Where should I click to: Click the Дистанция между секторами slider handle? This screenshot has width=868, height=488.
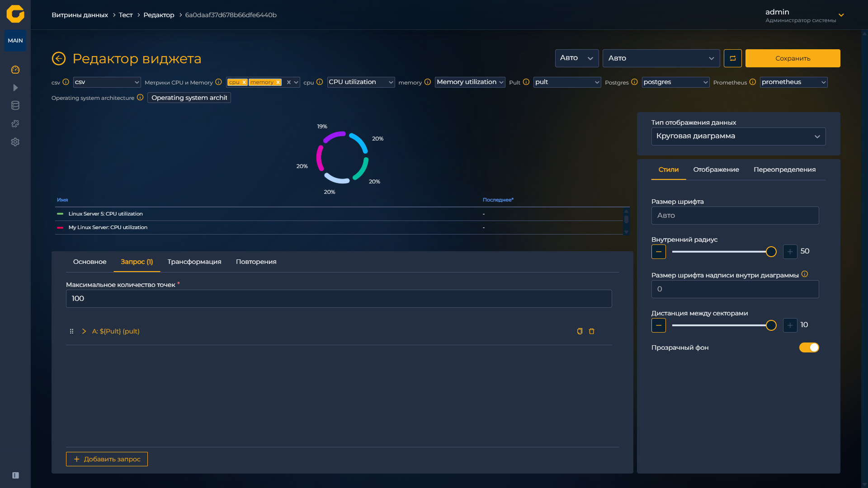(771, 325)
